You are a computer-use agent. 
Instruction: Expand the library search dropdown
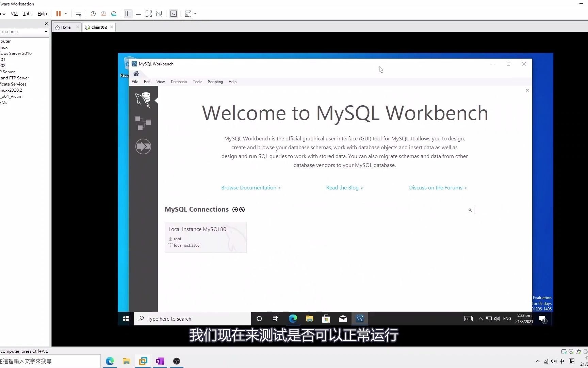pyautogui.click(x=46, y=32)
